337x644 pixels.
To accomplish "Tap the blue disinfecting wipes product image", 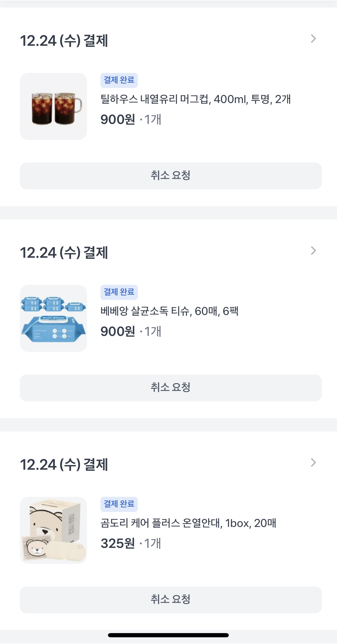I will click(53, 318).
